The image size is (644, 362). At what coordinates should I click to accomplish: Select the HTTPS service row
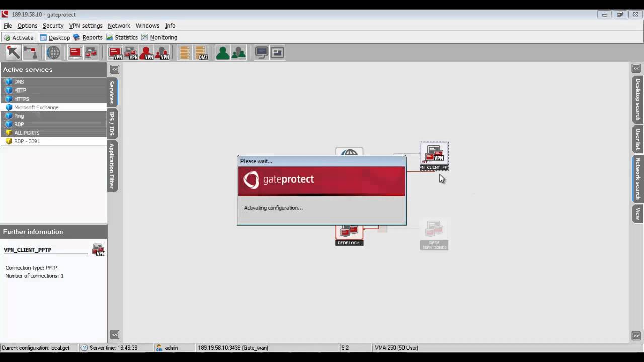53,99
